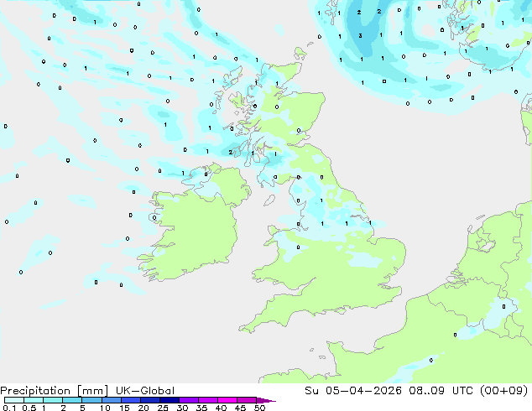Click the '40' legend label
The width and height of the screenshot is (532, 411).
click(x=221, y=408)
